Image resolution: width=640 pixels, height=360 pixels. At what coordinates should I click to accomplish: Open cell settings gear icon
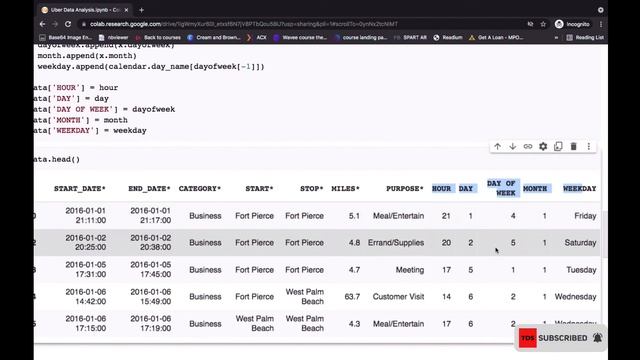coord(543,146)
